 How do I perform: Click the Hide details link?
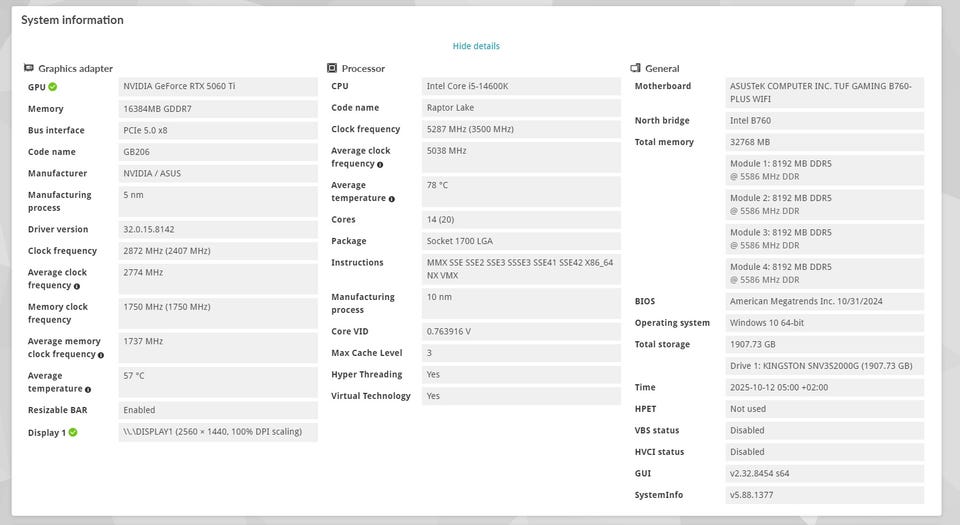coord(476,46)
